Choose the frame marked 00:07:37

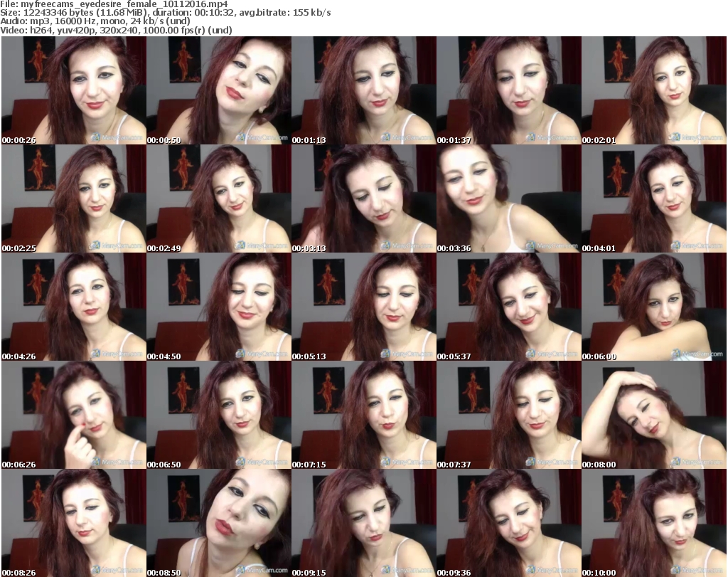[508, 415]
